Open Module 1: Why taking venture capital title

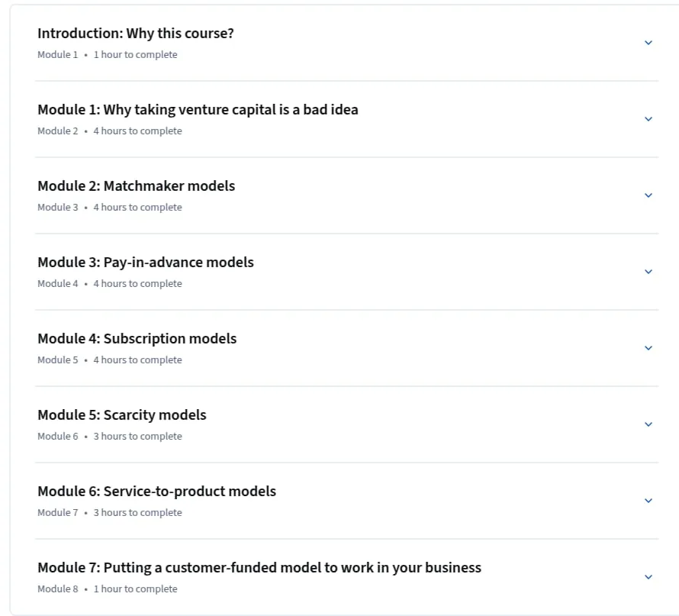click(x=198, y=110)
